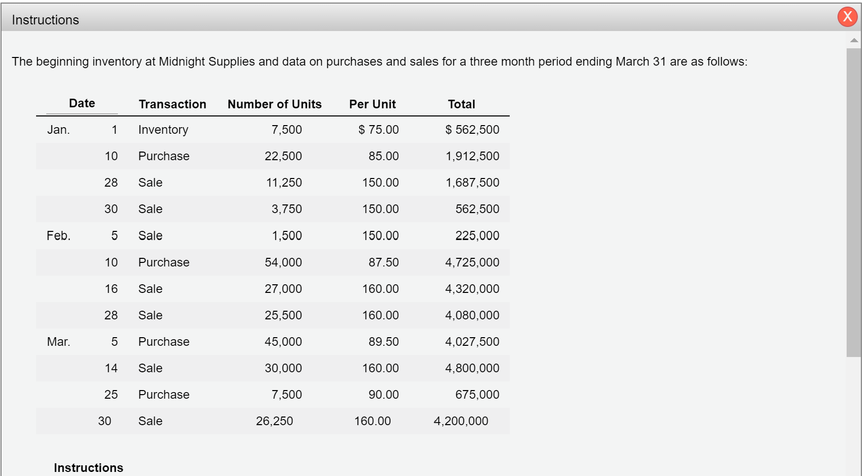Select the 3,750 units cell
868x476 pixels.
(x=287, y=209)
